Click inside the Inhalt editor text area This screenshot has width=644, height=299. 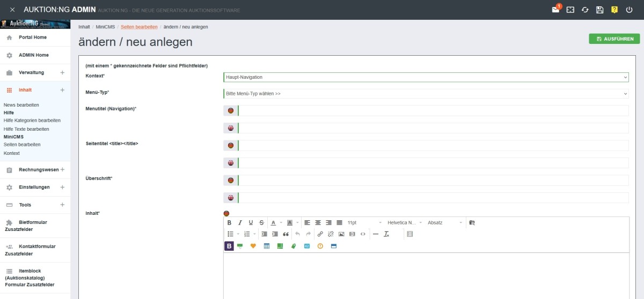pos(426,275)
